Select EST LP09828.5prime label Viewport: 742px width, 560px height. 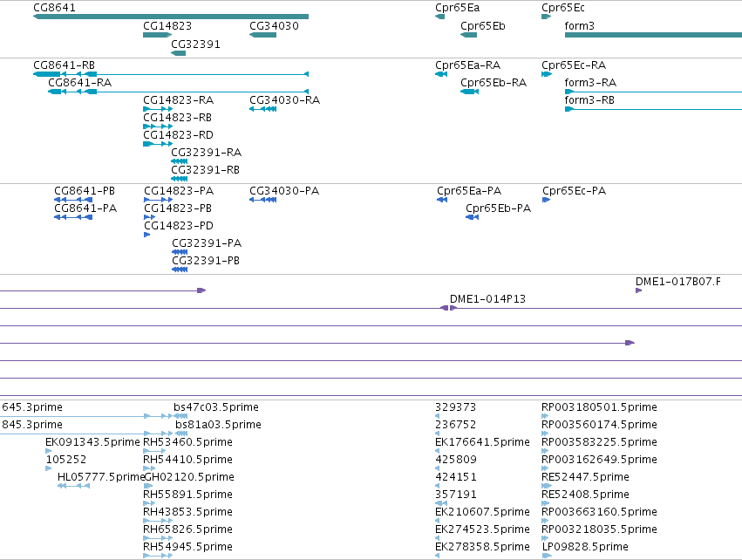pyautogui.click(x=585, y=547)
